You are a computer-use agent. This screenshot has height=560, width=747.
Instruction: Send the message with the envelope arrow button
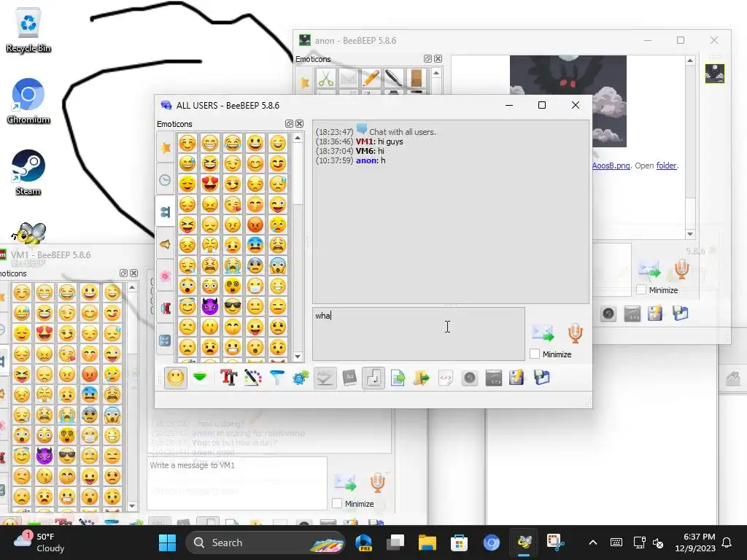(x=543, y=332)
